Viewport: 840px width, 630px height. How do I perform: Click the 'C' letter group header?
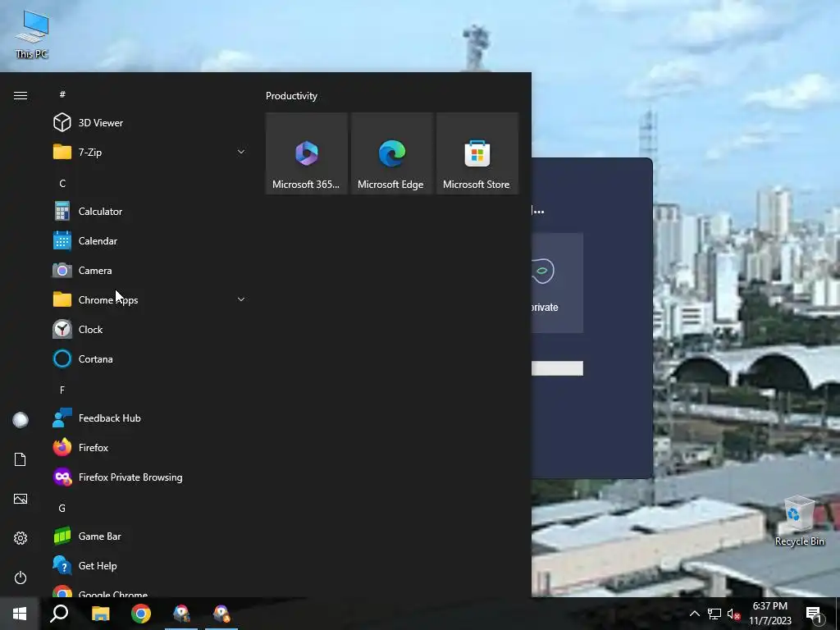(x=62, y=183)
